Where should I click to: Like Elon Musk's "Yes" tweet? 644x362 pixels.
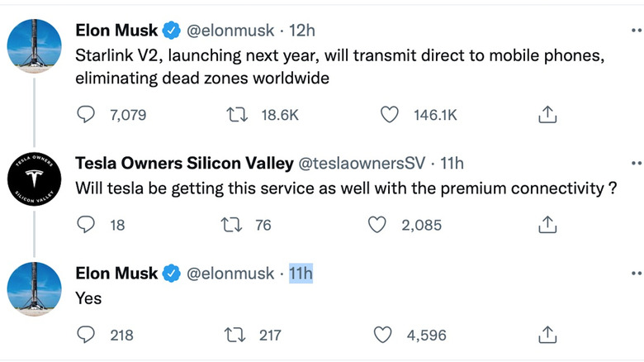[x=382, y=335]
